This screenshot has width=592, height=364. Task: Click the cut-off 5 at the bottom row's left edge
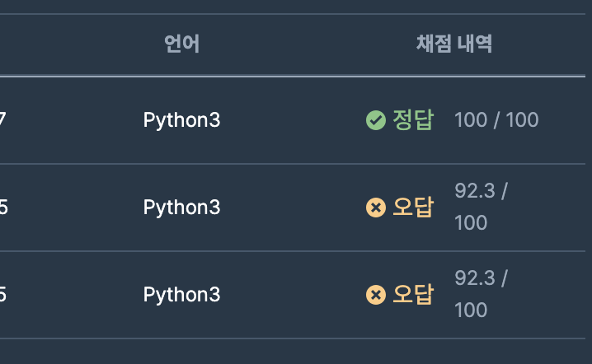coord(3,295)
